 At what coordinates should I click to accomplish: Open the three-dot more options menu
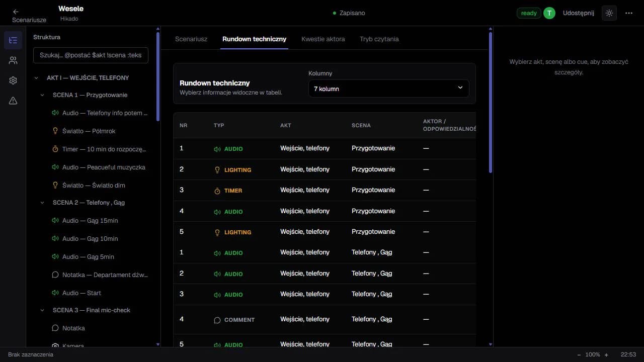click(629, 13)
